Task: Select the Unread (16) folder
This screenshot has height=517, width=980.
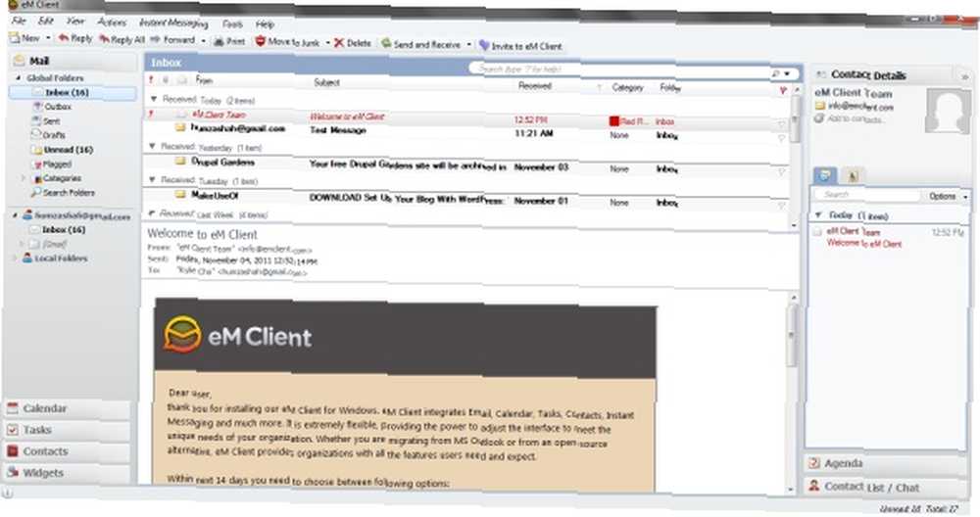Action: (x=63, y=150)
